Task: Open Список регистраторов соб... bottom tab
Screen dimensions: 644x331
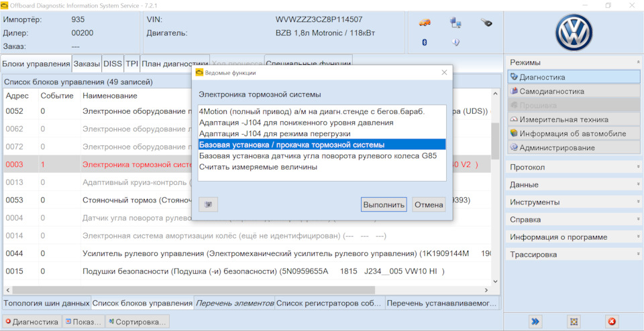Action: click(x=331, y=303)
